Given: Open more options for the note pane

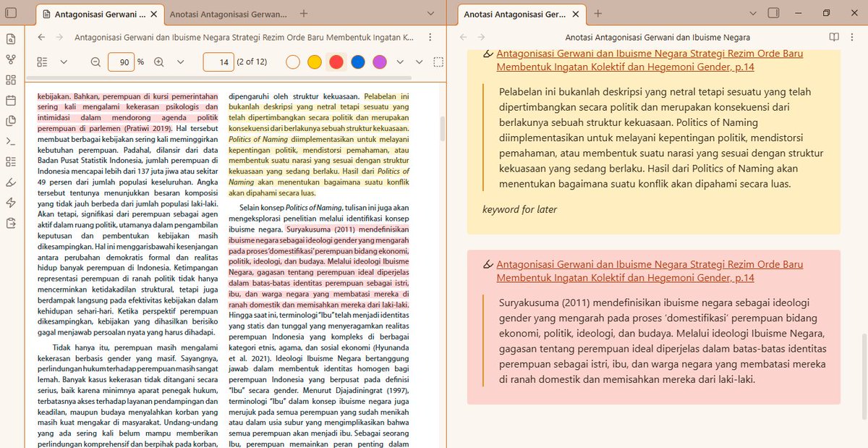Looking at the screenshot, I should pyautogui.click(x=853, y=37).
